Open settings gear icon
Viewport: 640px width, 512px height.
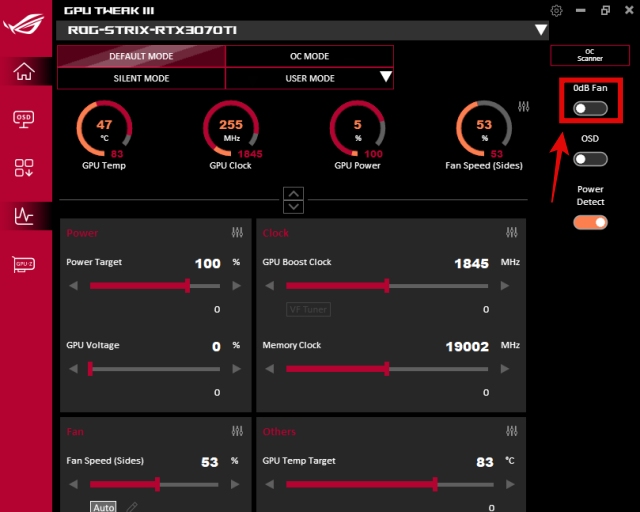[556, 11]
